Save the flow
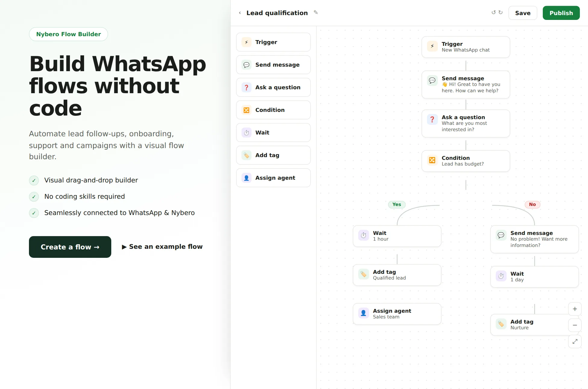This screenshot has height=389, width=588. tap(523, 13)
